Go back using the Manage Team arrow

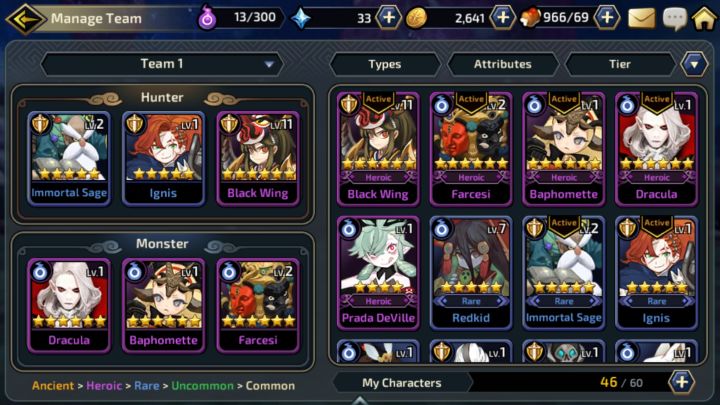pyautogui.click(x=26, y=18)
